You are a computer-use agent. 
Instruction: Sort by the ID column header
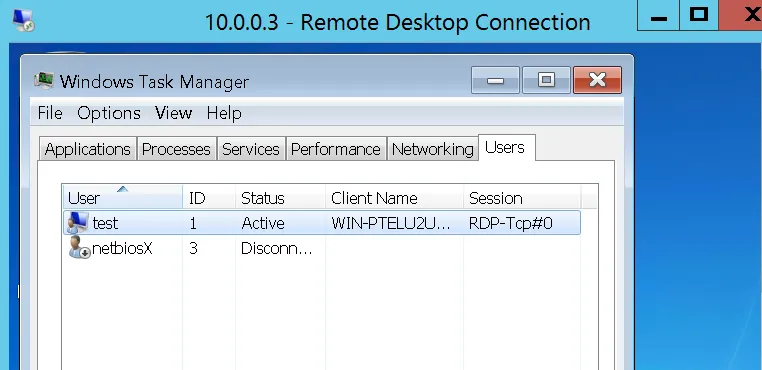click(x=209, y=198)
